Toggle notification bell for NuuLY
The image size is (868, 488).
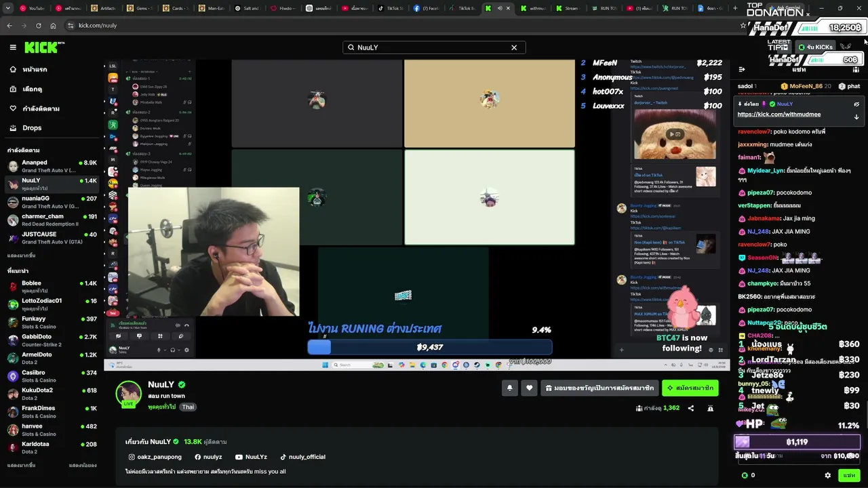coord(510,388)
